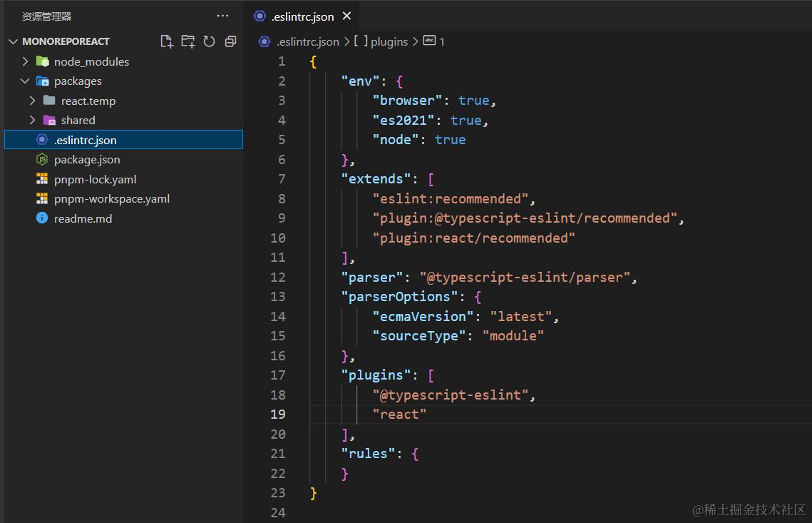Click the readme.md info icon
This screenshot has height=523, width=812.
pos(42,218)
